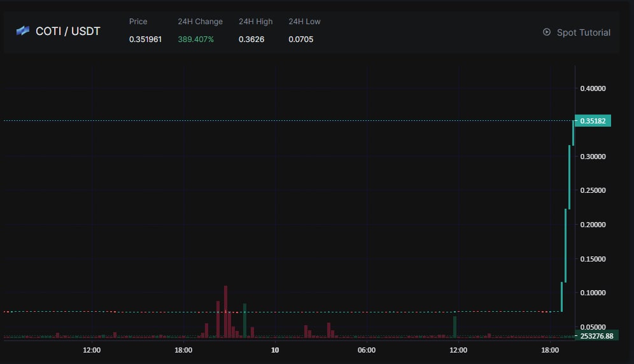The image size is (634, 364).
Task: Click the Price label
Action: coord(138,22)
